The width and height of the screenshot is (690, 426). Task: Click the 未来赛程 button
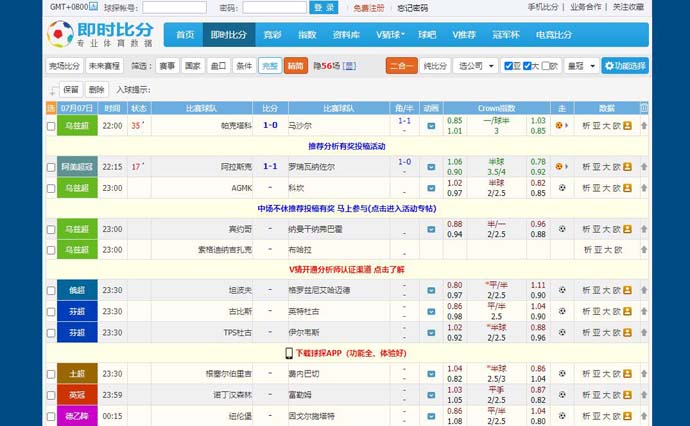tap(104, 66)
